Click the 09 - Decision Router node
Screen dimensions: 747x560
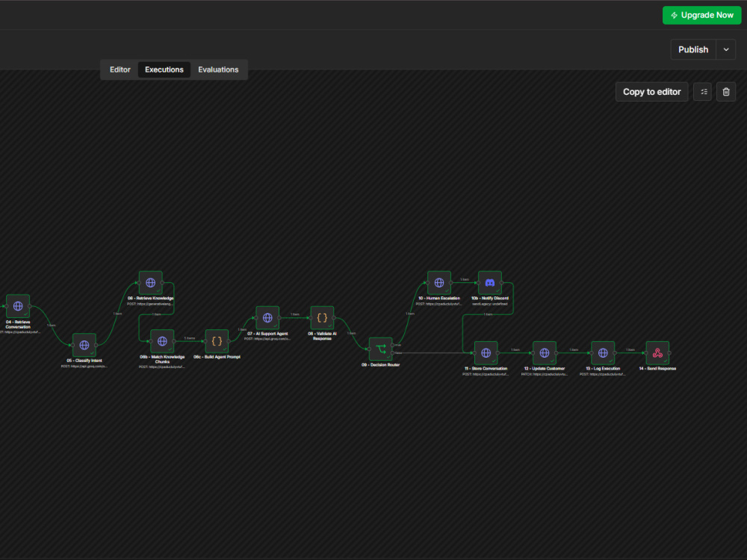click(381, 349)
